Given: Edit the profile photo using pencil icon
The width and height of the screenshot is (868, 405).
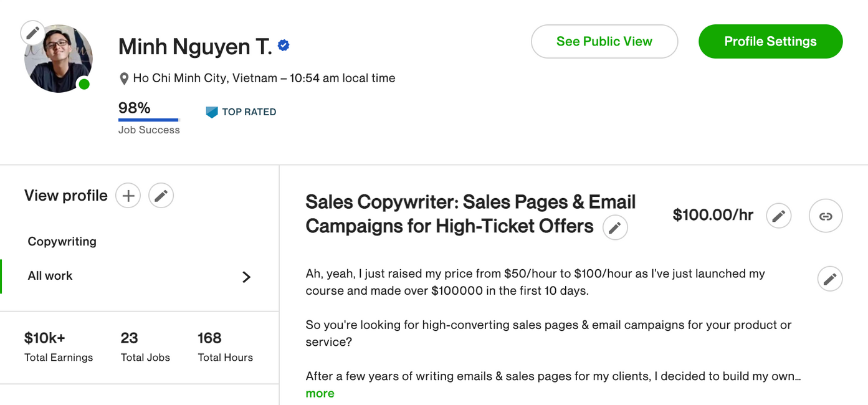Looking at the screenshot, I should pyautogui.click(x=32, y=32).
